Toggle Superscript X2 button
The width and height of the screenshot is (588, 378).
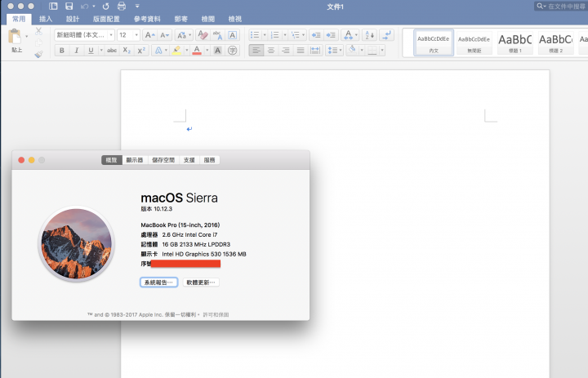point(141,51)
